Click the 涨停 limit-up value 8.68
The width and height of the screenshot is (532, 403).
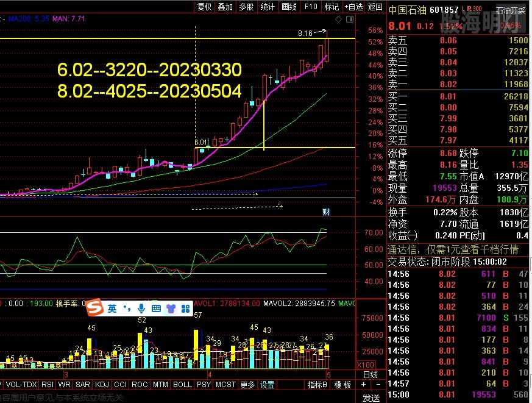coord(448,153)
